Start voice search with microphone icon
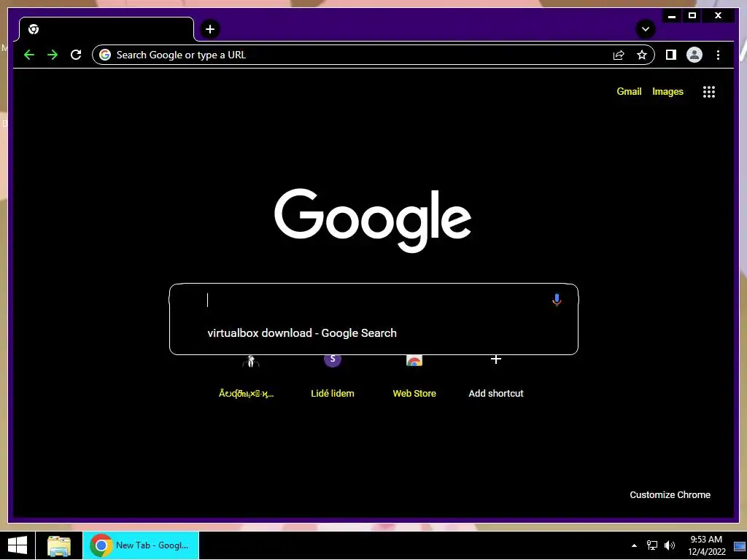The width and height of the screenshot is (747, 560). [557, 300]
